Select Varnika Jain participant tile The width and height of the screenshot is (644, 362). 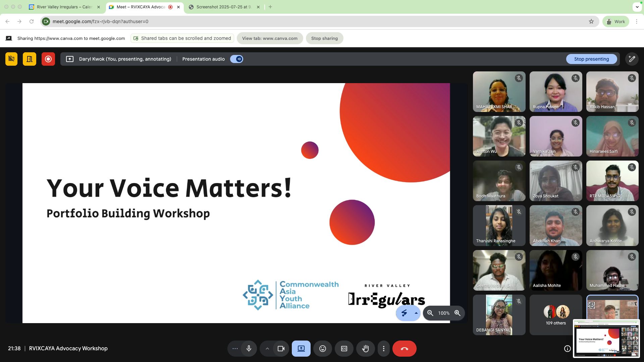tap(556, 136)
